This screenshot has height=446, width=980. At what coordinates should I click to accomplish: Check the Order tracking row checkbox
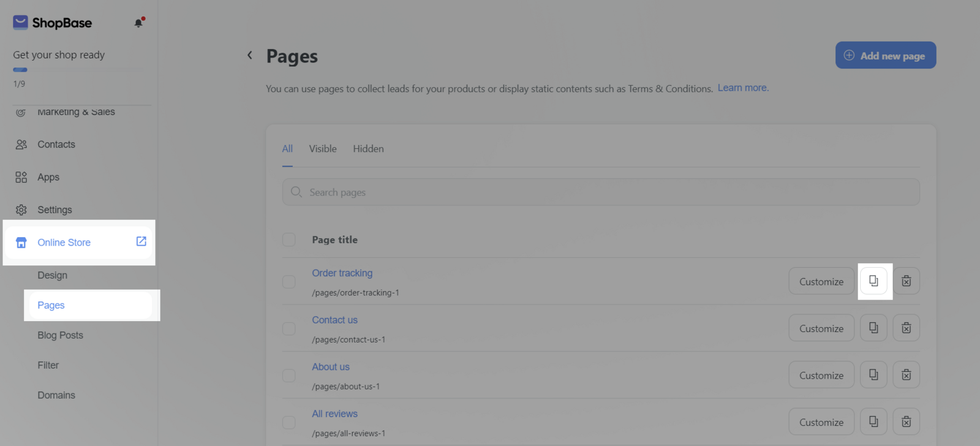[289, 282]
